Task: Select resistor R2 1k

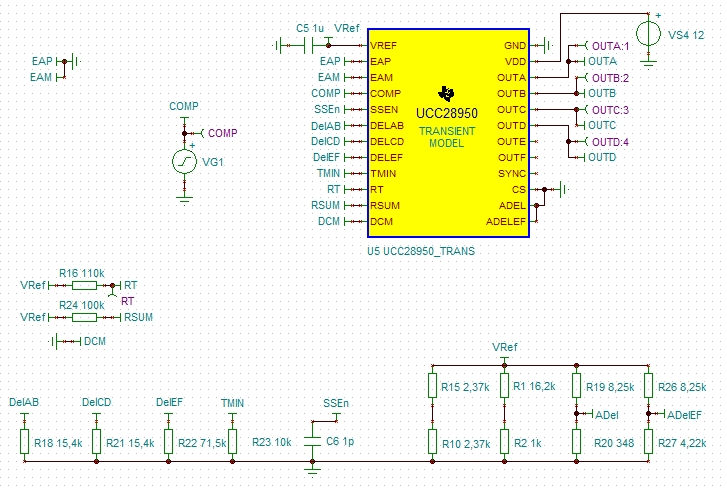Action: tap(504, 441)
